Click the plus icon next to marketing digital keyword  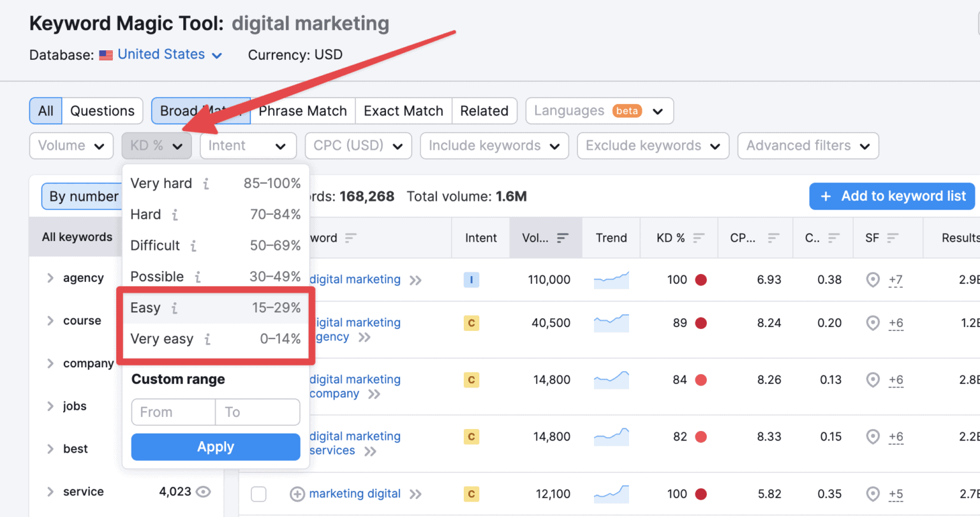point(297,493)
